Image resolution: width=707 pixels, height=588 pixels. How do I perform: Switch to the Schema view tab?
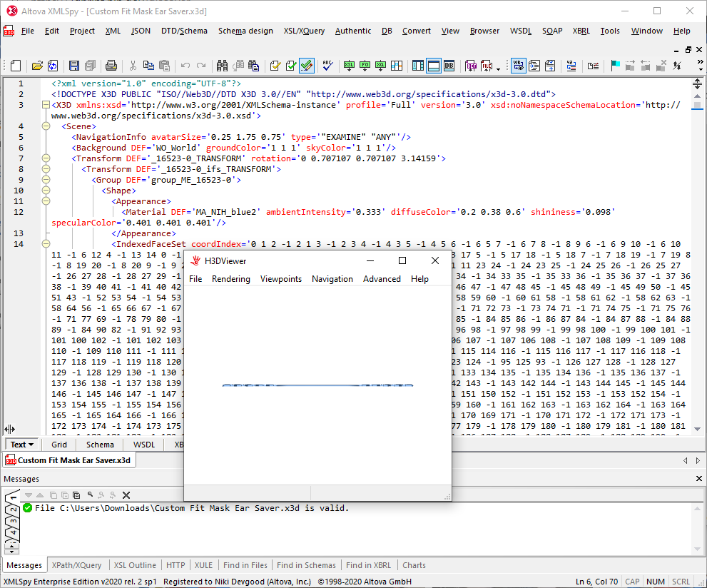point(100,444)
